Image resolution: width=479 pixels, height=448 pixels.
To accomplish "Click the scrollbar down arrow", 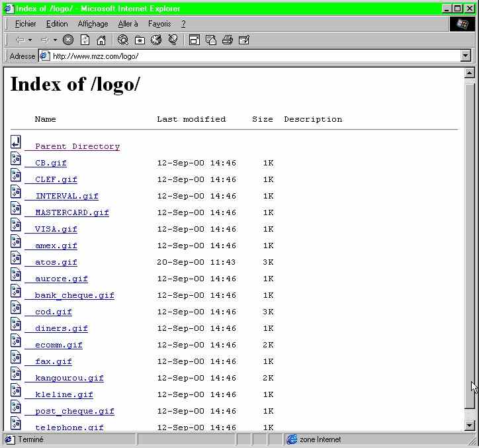I will click(470, 425).
